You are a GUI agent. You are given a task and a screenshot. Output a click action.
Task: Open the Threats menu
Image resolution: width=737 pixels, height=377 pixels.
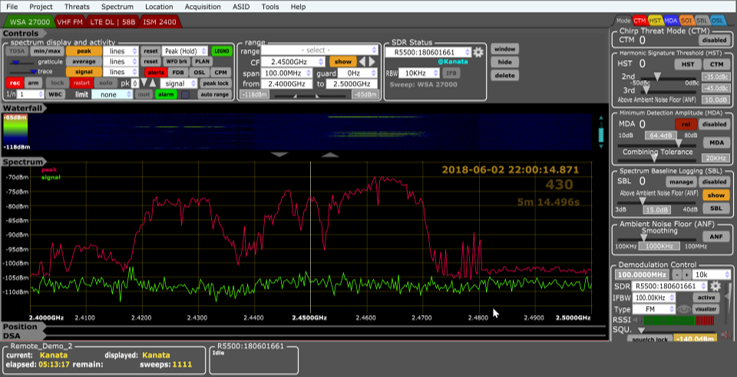[77, 7]
